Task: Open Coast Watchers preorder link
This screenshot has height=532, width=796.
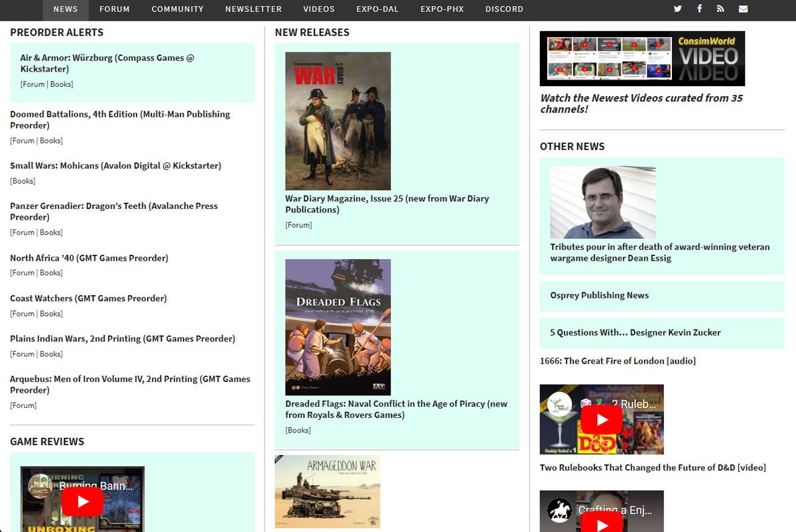Action: [x=88, y=299]
